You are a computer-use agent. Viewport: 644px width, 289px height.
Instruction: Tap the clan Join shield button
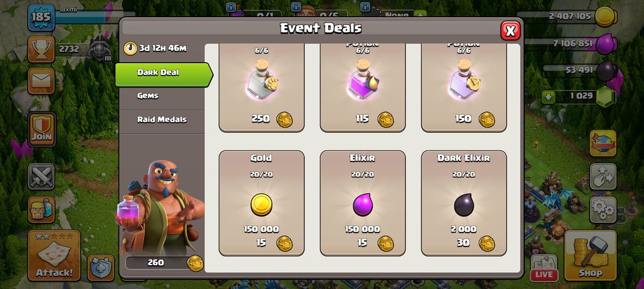41,129
